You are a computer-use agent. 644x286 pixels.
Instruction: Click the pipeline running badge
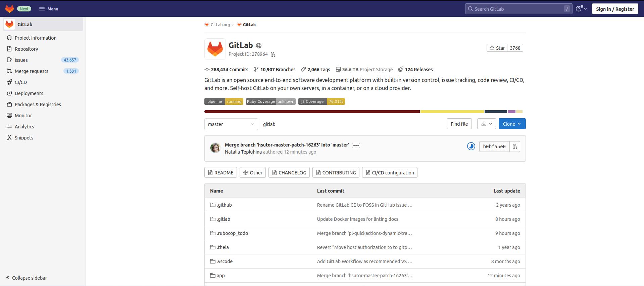[224, 101]
